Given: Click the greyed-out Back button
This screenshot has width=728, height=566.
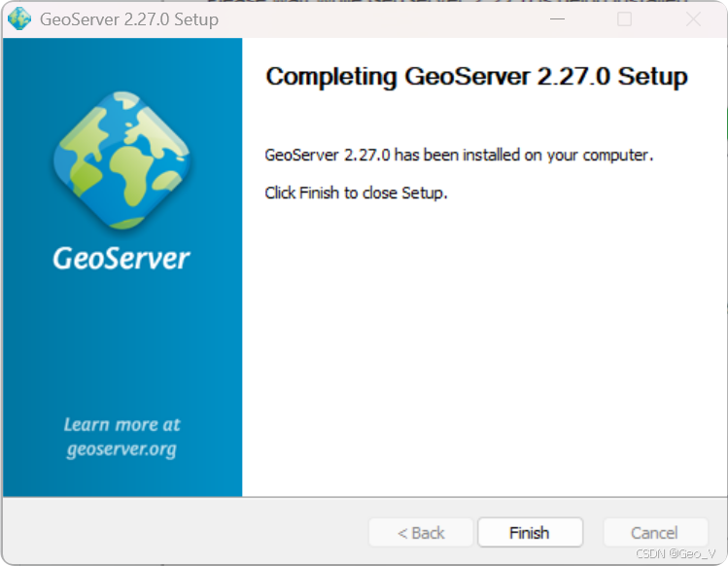Looking at the screenshot, I should click(421, 533).
